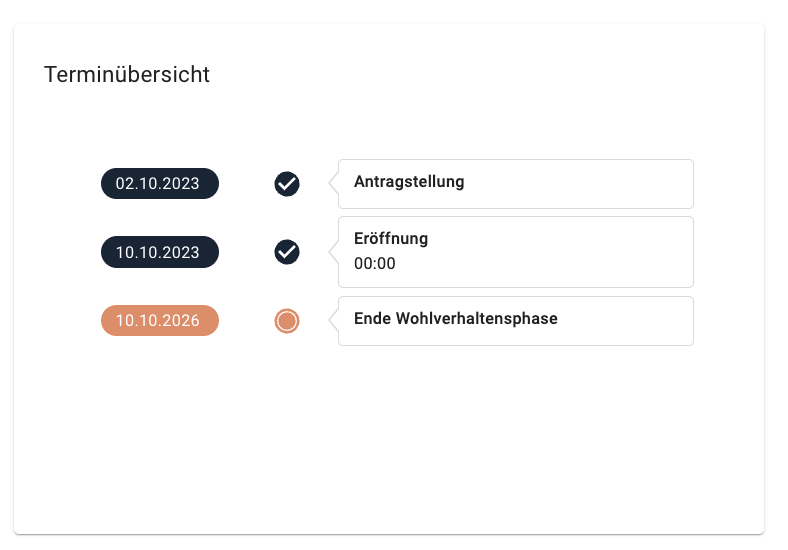The height and width of the screenshot is (550, 788).
Task: Click the pointer arrow of Eröffnung card
Action: coord(334,252)
